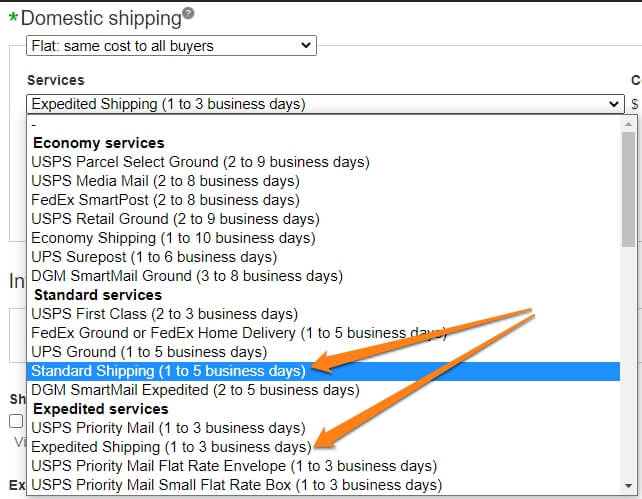Click the dropdown list scrollbar thumb
Image resolution: width=642 pixels, height=499 pixels.
[x=628, y=190]
